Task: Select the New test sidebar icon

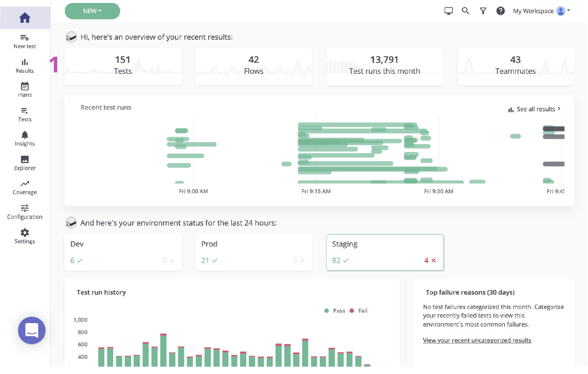Action: 24,41
